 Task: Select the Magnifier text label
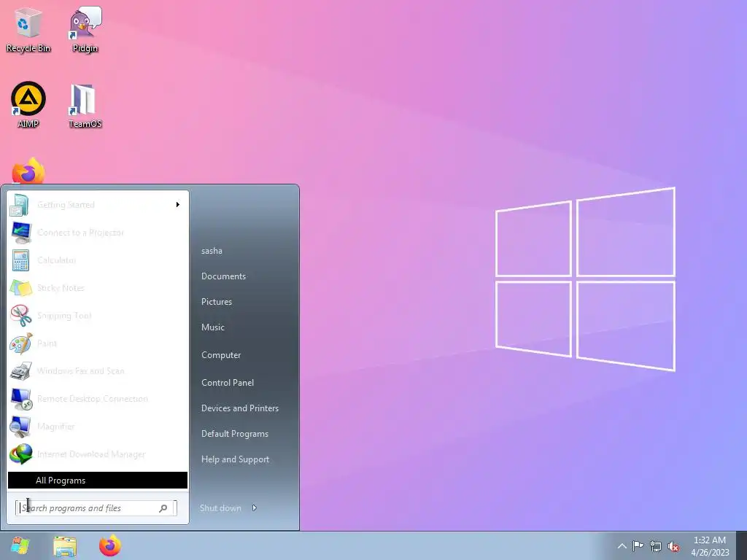(55, 427)
